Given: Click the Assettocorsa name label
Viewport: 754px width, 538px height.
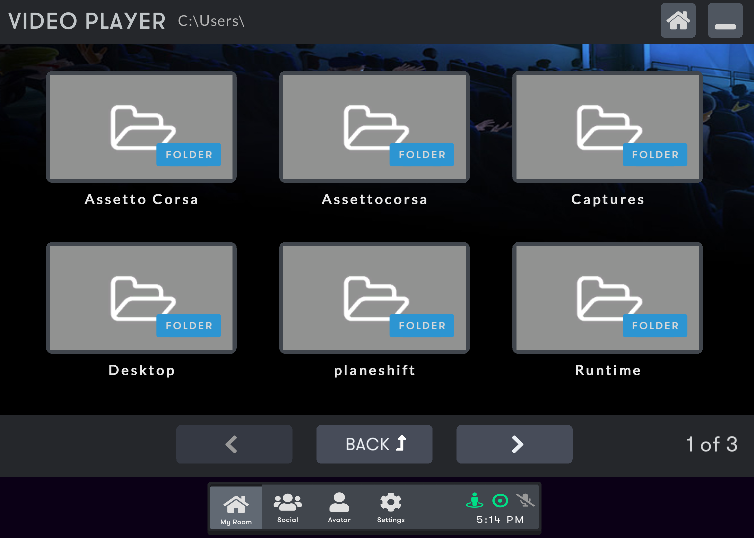Looking at the screenshot, I should (375, 200).
